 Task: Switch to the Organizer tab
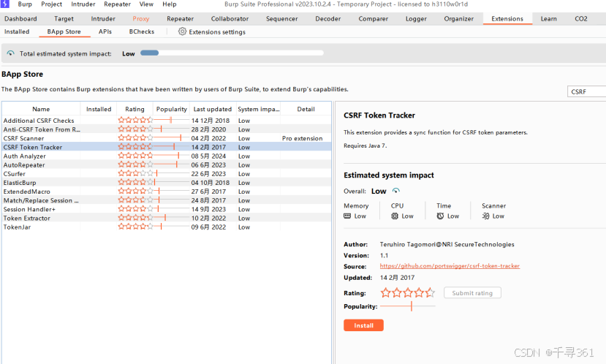point(458,18)
